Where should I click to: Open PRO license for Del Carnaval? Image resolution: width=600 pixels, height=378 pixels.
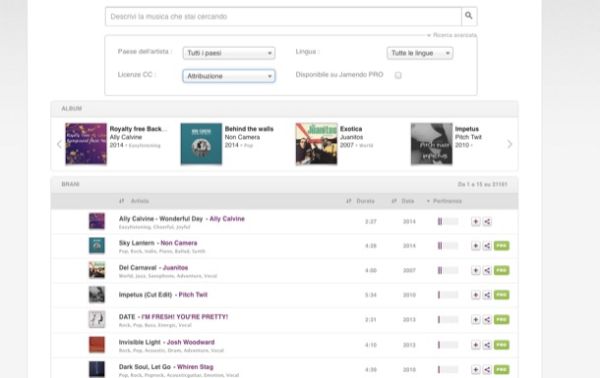click(501, 270)
